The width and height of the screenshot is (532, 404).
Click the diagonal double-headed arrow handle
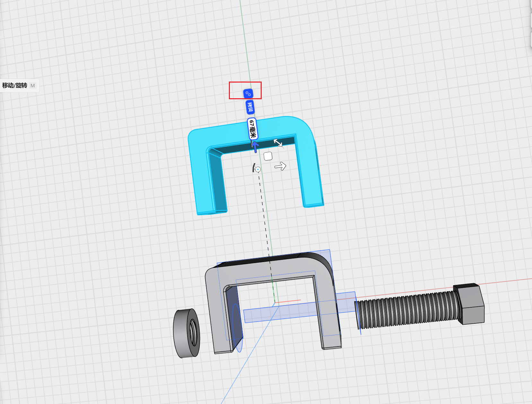click(x=278, y=143)
